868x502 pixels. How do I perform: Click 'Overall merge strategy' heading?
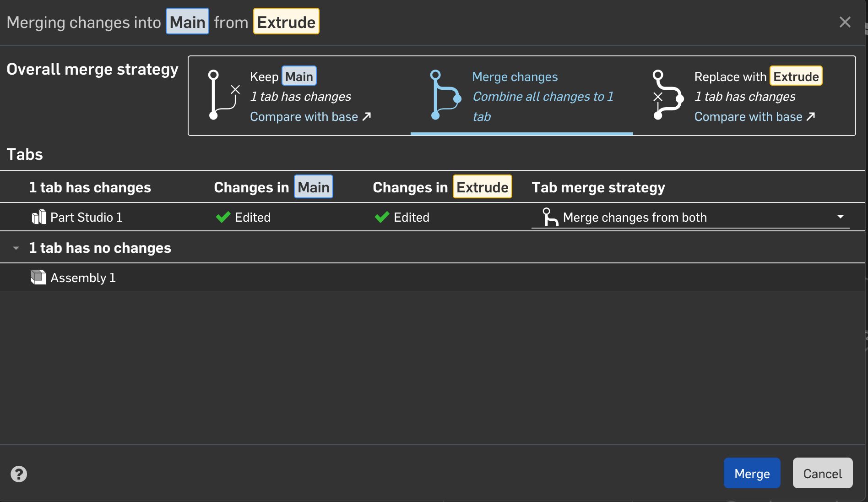[92, 70]
